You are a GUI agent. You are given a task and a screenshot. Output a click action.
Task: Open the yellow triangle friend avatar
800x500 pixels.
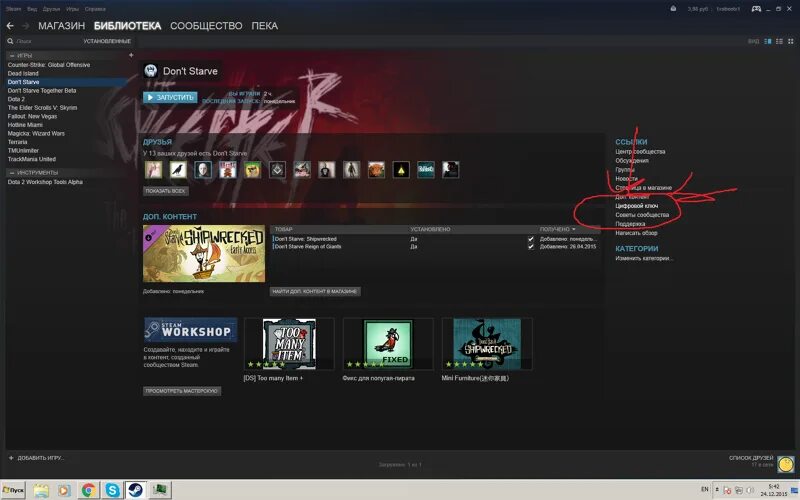coord(401,170)
